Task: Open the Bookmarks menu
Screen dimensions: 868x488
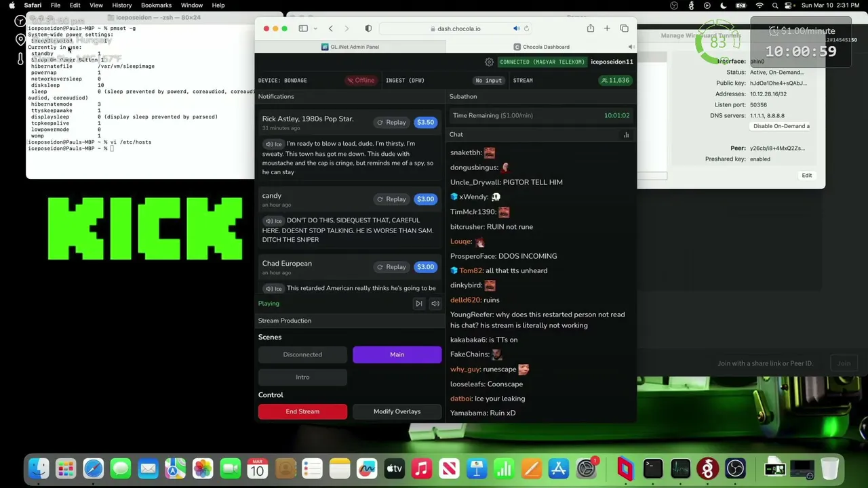Action: pyautogui.click(x=156, y=5)
